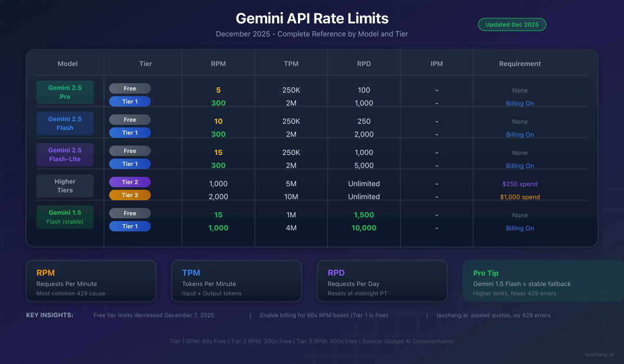Screen dimensions: 624x364
Task: Click the Updated Dec 2025 badge
Action: [x=512, y=24]
